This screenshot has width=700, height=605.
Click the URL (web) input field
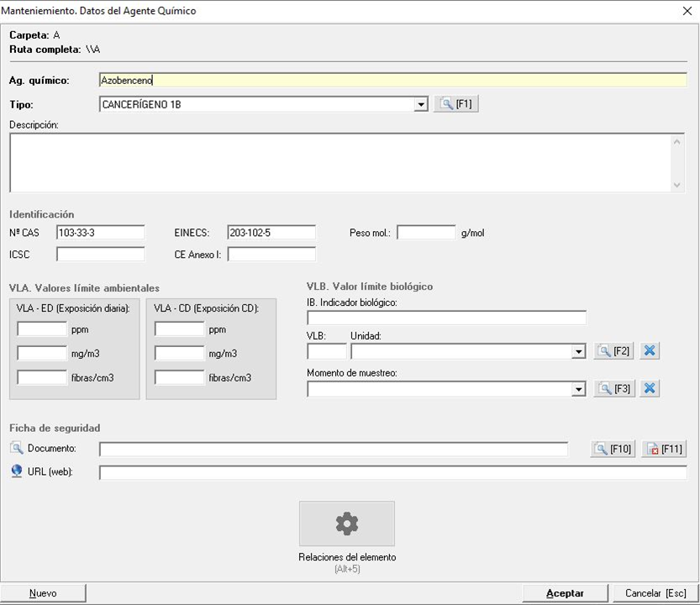pos(392,472)
